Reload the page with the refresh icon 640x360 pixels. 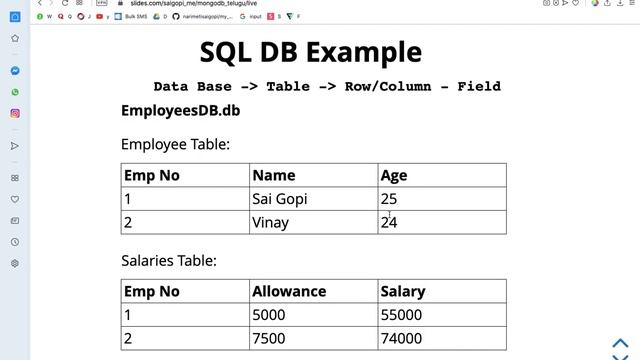[x=65, y=3]
